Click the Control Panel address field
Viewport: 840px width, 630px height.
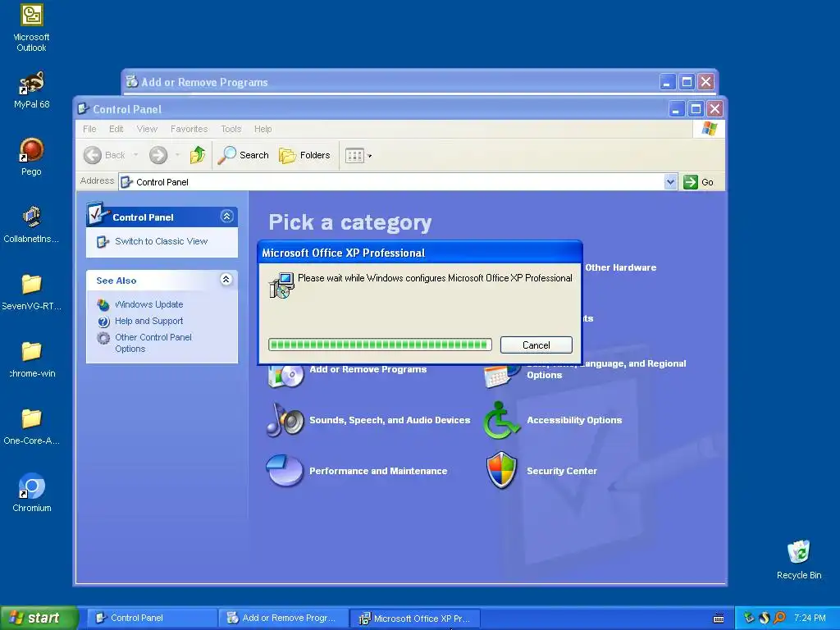click(398, 182)
